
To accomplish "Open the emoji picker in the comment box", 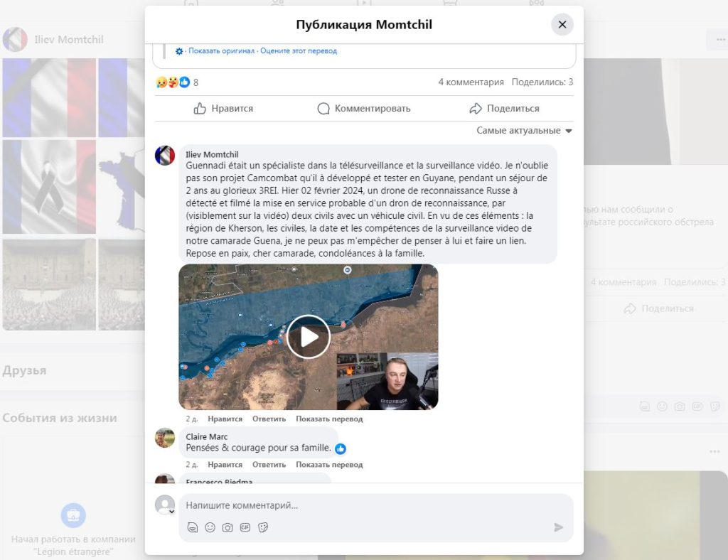I will point(210,528).
